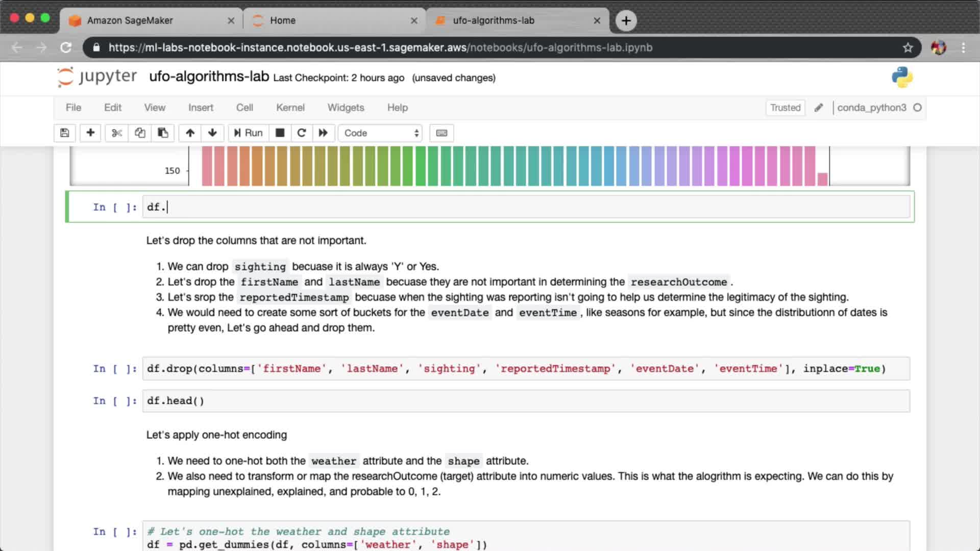Copy selected cells using the toolbar icon

click(x=140, y=133)
